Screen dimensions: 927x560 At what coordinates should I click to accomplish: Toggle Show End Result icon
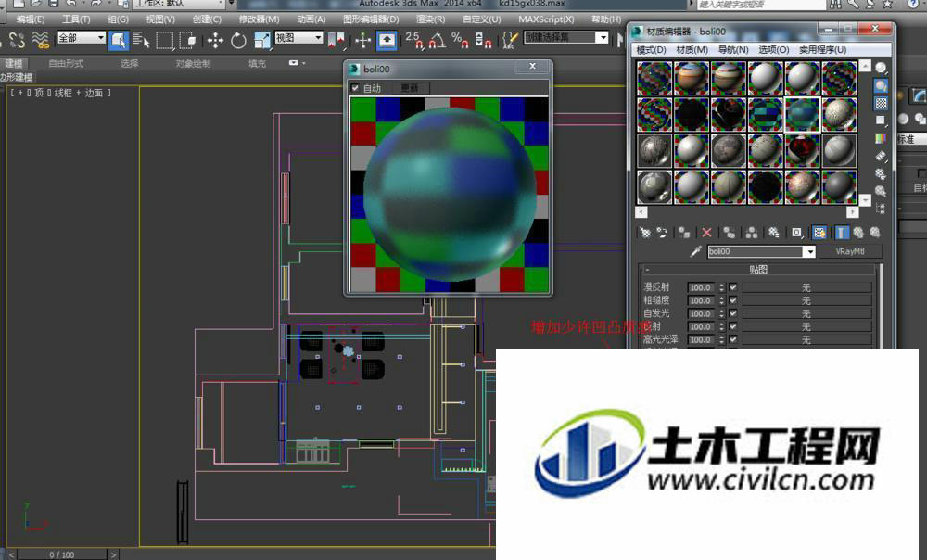(x=842, y=233)
